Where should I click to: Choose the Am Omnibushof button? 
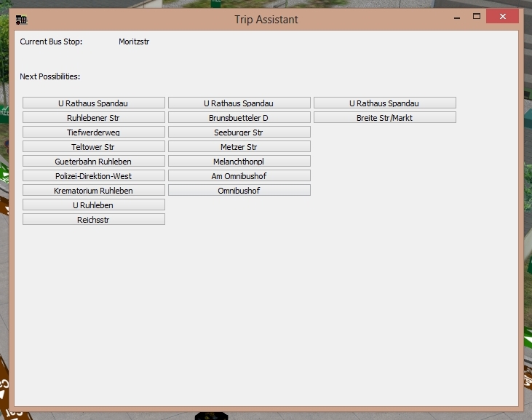[x=239, y=176]
